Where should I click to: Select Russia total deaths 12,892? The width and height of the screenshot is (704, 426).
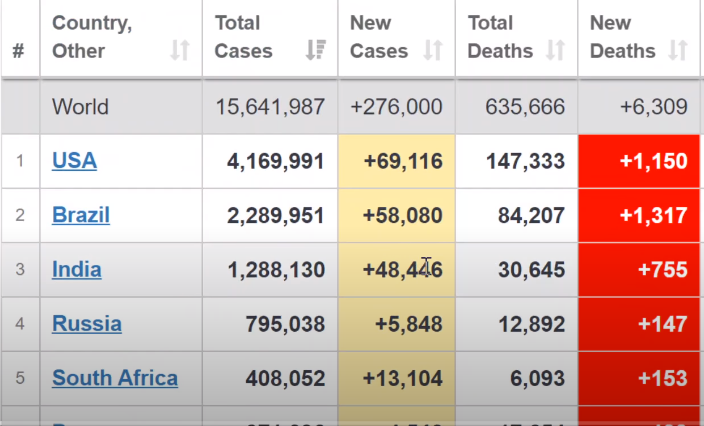[x=532, y=324]
